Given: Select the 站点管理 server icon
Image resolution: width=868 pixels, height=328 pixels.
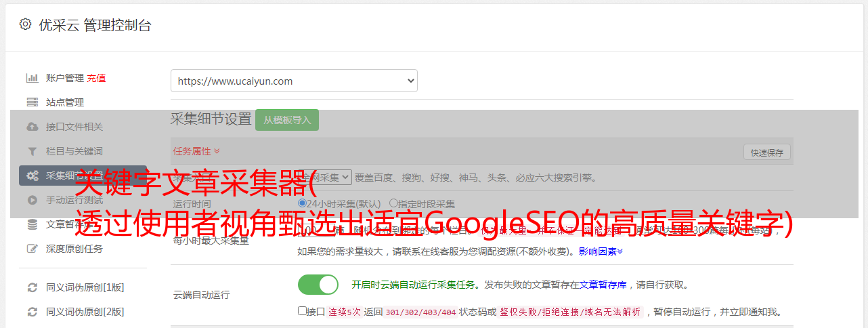Looking at the screenshot, I should tap(32, 102).
